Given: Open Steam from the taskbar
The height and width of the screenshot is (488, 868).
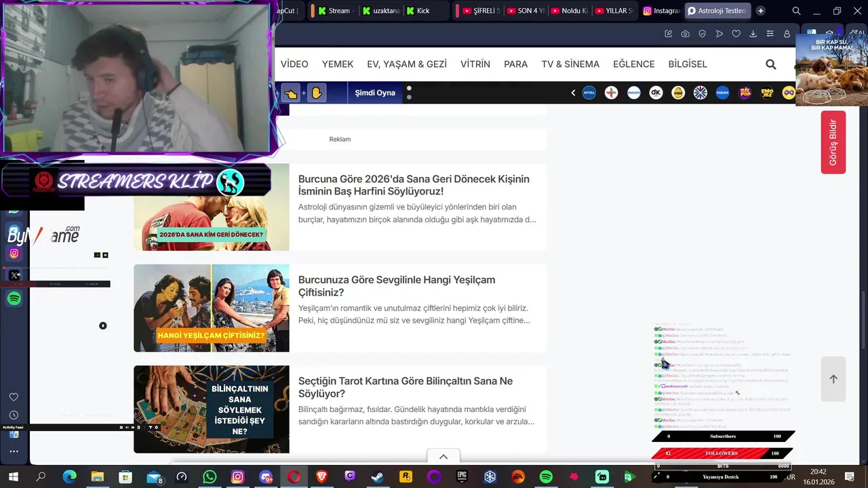Looking at the screenshot, I should pyautogui.click(x=378, y=477).
